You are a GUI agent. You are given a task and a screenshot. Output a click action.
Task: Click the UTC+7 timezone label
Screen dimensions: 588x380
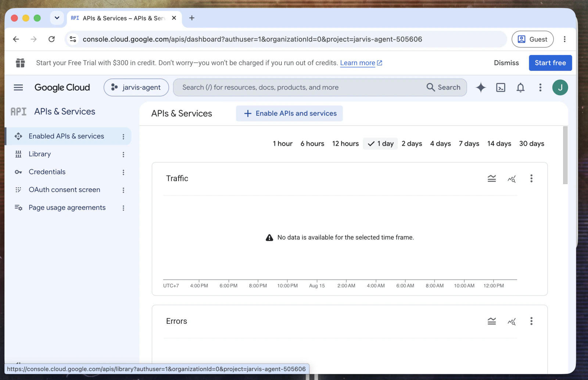(171, 286)
